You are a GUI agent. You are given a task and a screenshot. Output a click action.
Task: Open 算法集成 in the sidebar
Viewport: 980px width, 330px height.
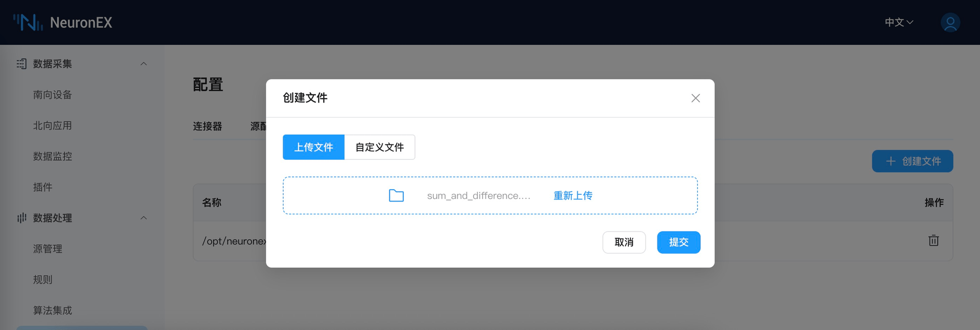coord(53,311)
